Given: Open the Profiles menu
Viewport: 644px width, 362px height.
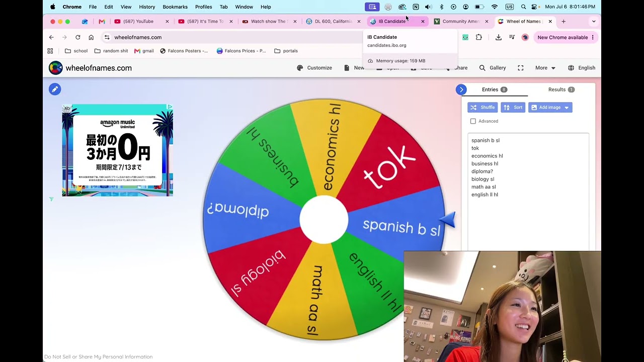Looking at the screenshot, I should 203,7.
